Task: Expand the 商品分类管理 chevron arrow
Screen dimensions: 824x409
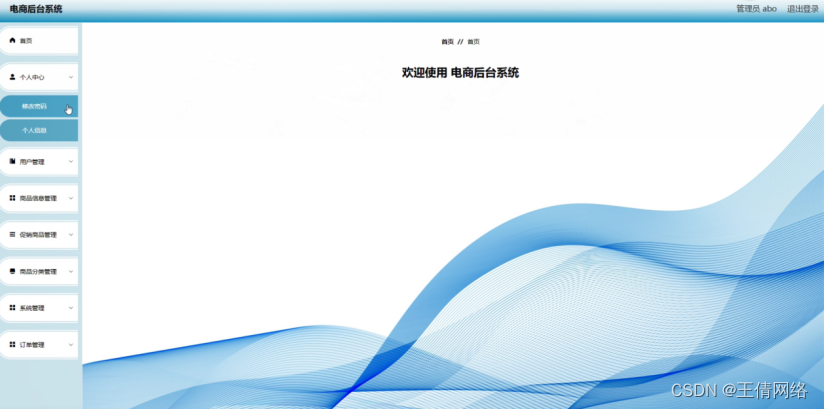Action: point(71,272)
